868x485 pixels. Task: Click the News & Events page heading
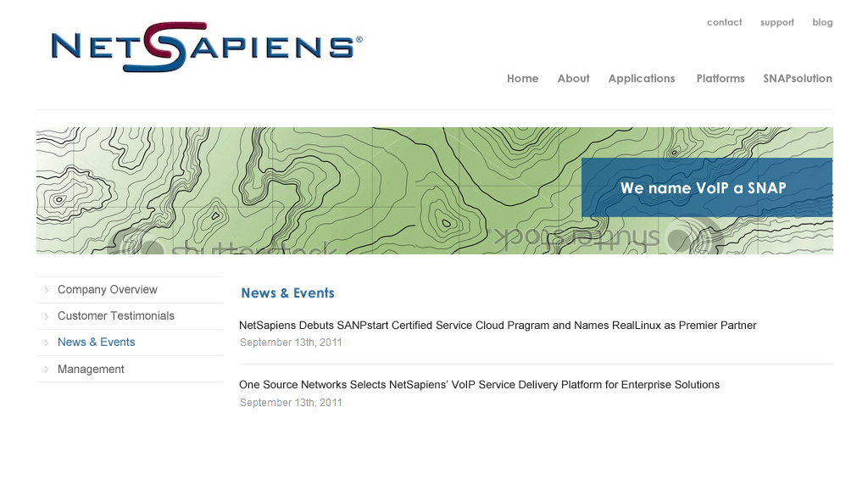288,293
